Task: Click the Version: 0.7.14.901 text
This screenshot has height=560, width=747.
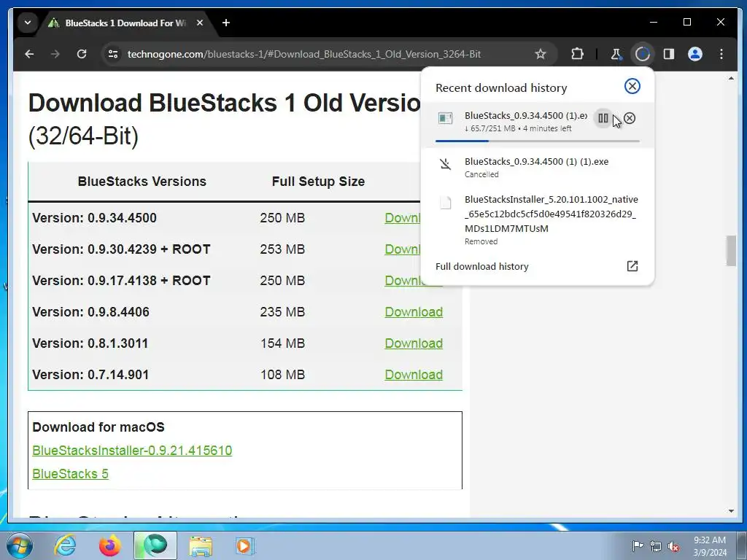Action: point(90,375)
